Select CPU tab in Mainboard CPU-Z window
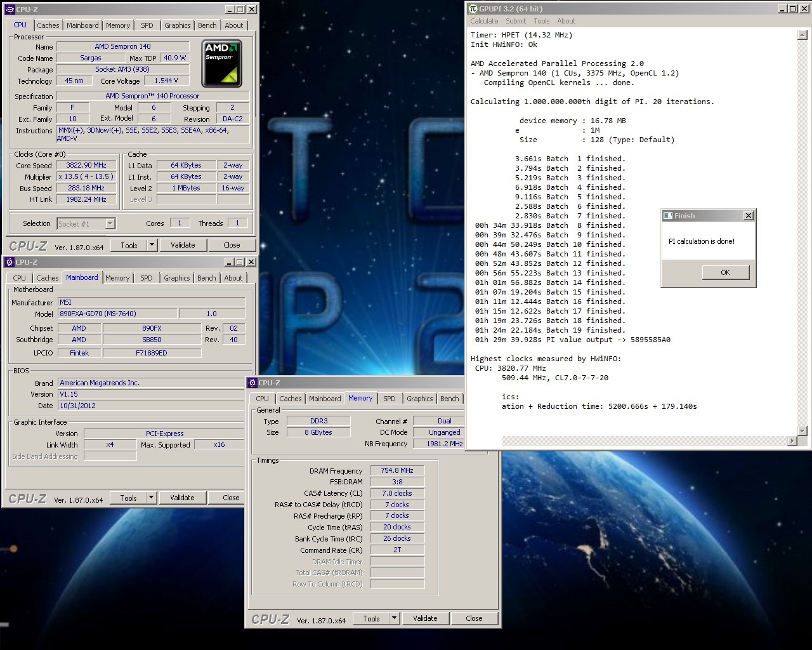 20,278
